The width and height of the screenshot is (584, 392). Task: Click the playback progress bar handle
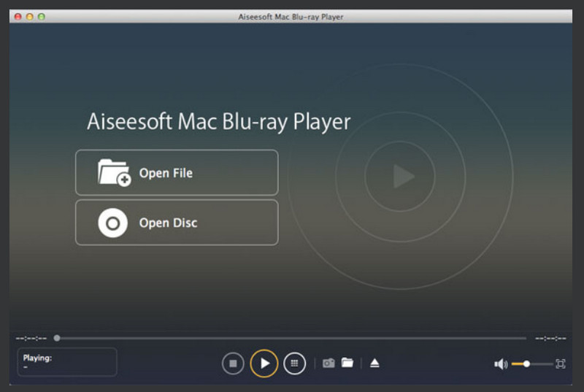click(x=57, y=338)
